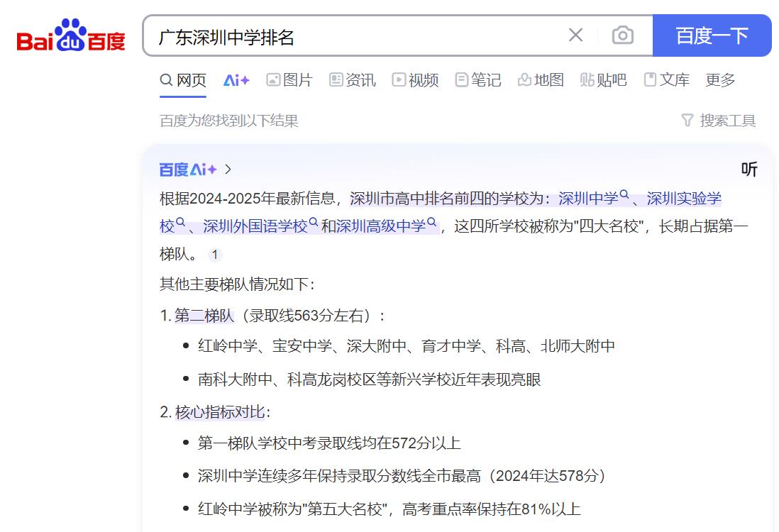Click citation marker 1
The width and height of the screenshot is (779, 532).
(215, 255)
